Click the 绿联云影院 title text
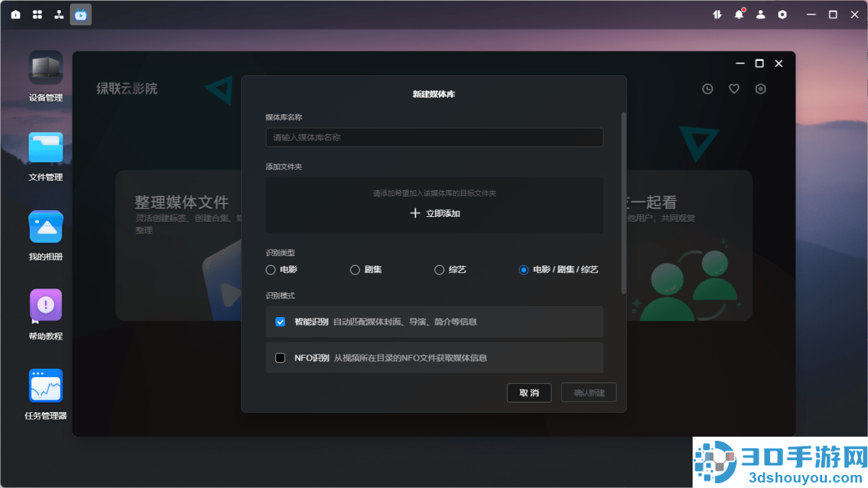This screenshot has width=868, height=488. [127, 88]
